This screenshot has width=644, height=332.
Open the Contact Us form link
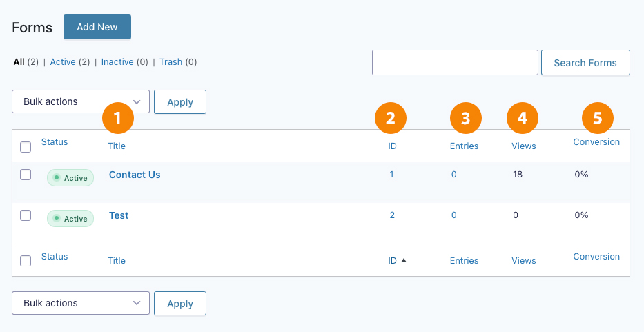coord(135,175)
